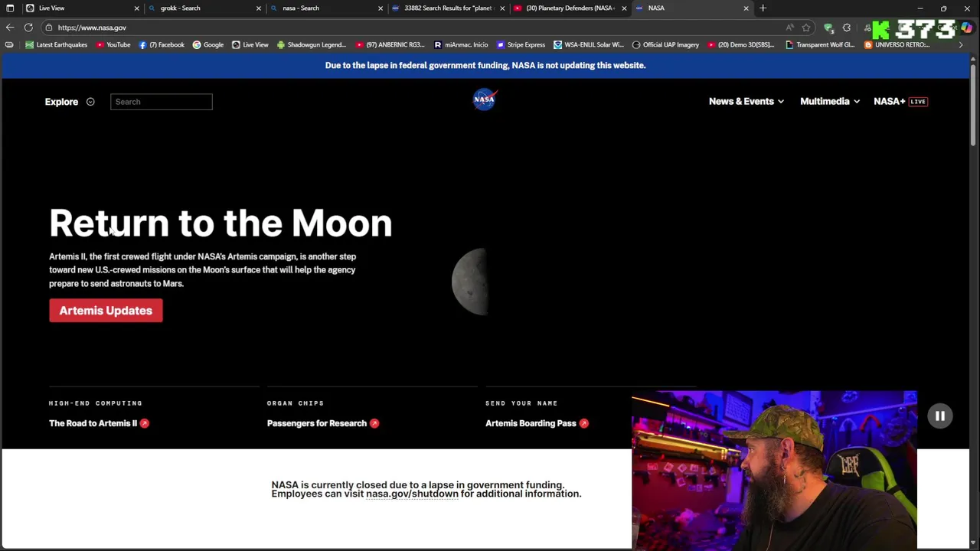
Task: Expand the Multimedia dropdown
Action: (830, 101)
